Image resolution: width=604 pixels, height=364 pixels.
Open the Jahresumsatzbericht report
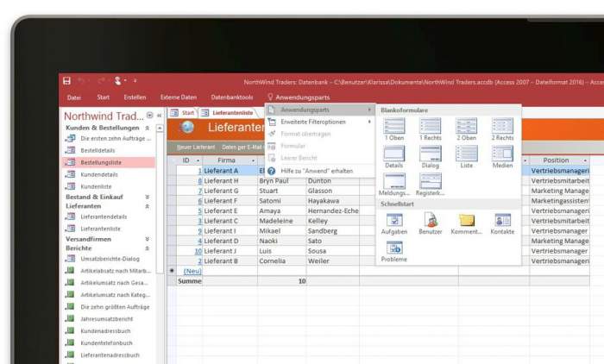(106, 319)
